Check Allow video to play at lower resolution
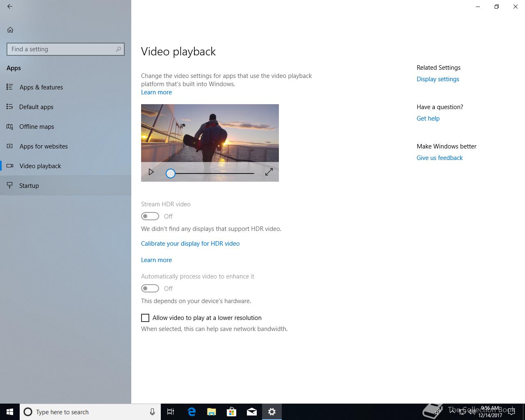The height and width of the screenshot is (420, 525). pos(145,318)
